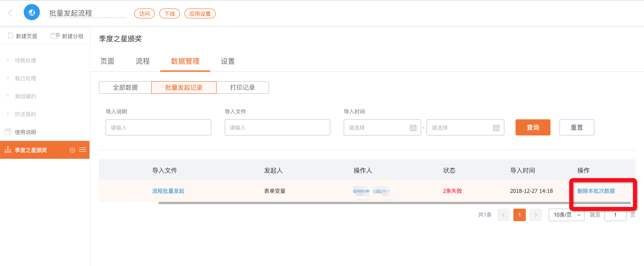Click the 新建页面 page icon

click(10, 36)
